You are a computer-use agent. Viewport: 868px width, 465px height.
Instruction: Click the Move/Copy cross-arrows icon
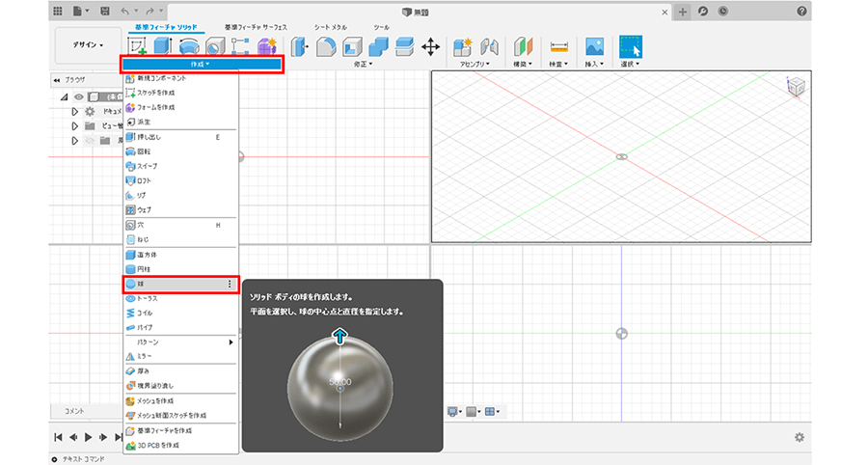click(431, 46)
